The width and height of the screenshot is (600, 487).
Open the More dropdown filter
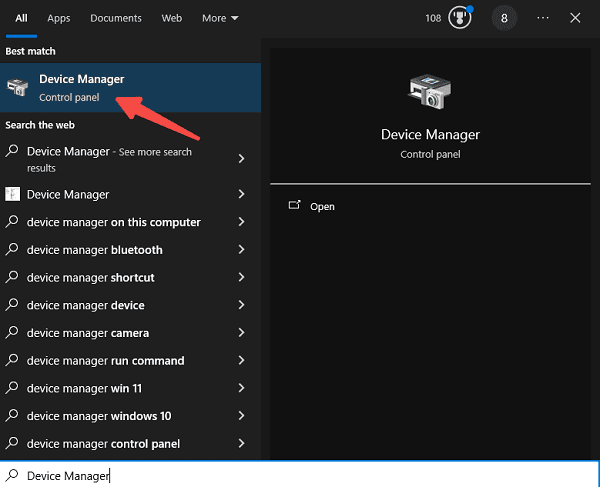coord(220,18)
